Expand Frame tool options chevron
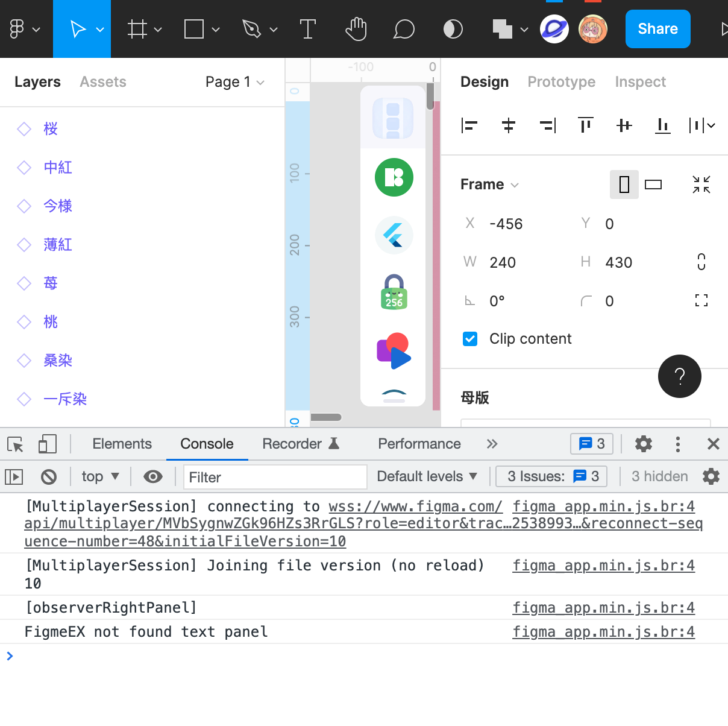Viewport: 728px width, 726px height. click(158, 29)
